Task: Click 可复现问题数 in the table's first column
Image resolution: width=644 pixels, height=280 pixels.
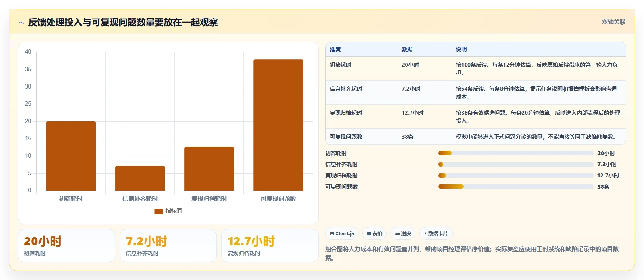Action: [346, 136]
